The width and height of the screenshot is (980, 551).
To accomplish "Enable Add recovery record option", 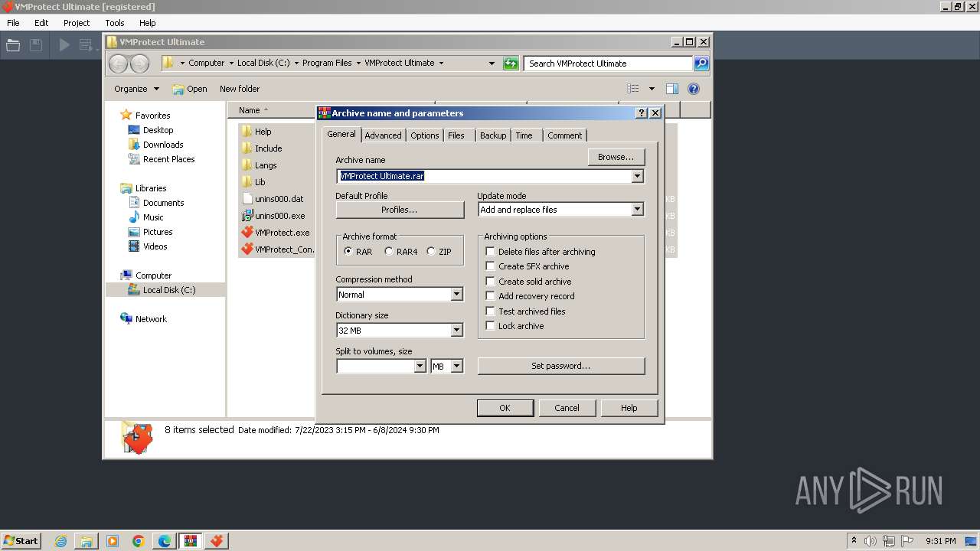I will pos(491,296).
